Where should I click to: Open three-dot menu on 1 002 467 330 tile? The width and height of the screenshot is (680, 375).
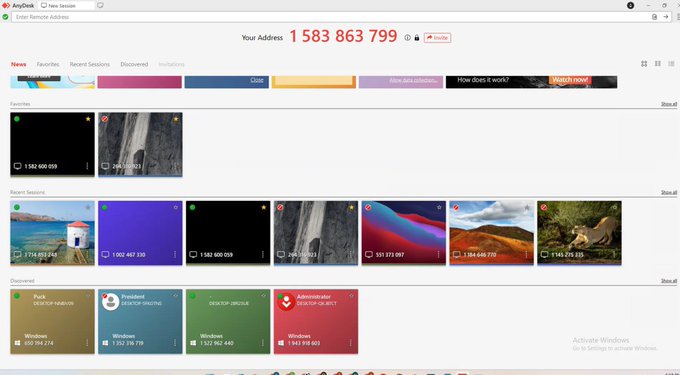[x=175, y=254]
